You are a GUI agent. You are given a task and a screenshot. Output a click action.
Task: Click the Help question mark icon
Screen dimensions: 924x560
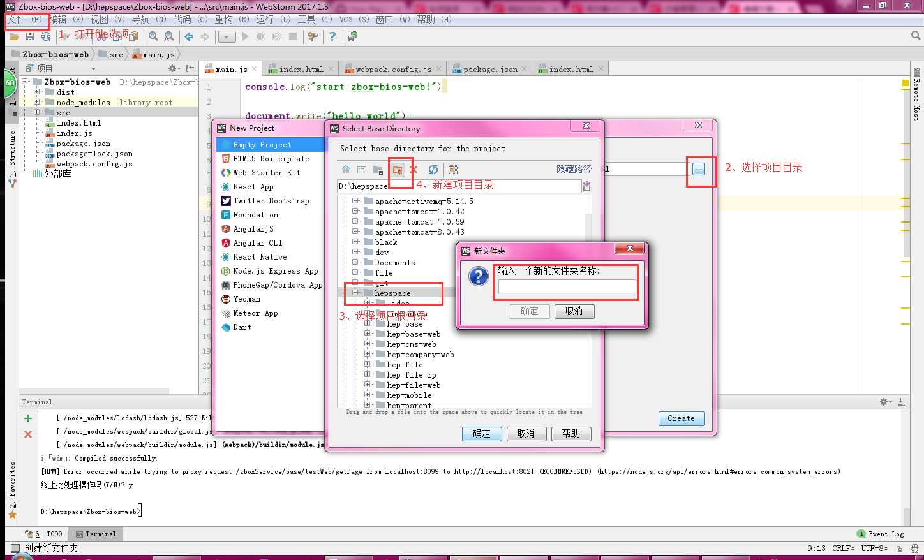(x=332, y=37)
